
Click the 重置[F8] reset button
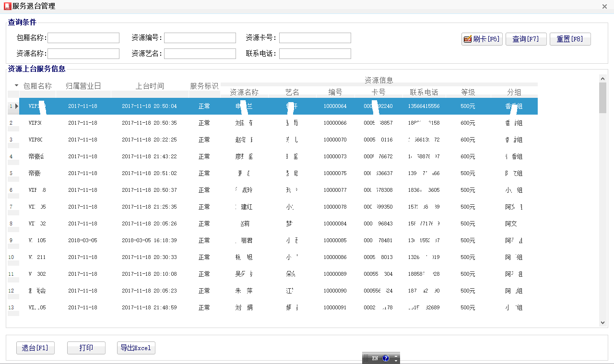click(x=570, y=39)
